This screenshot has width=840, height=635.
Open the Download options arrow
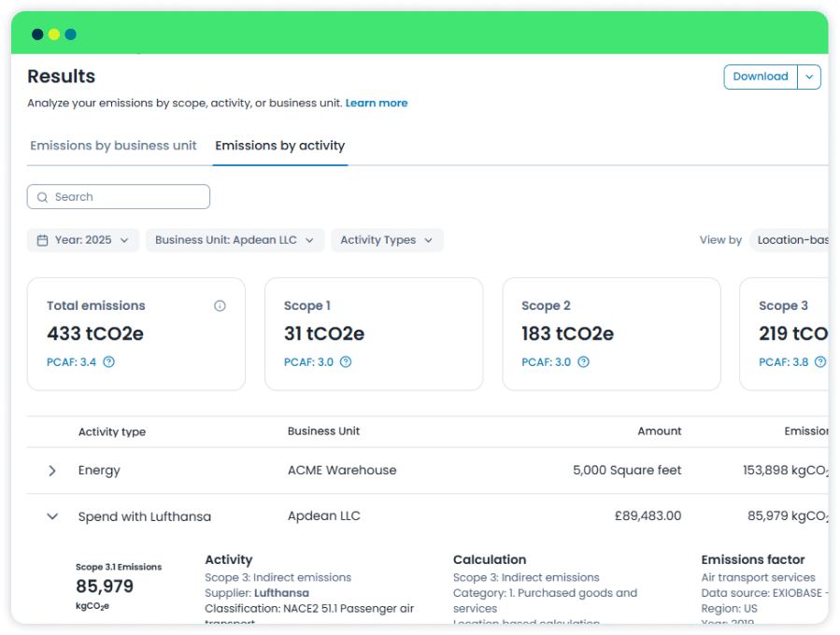click(809, 77)
